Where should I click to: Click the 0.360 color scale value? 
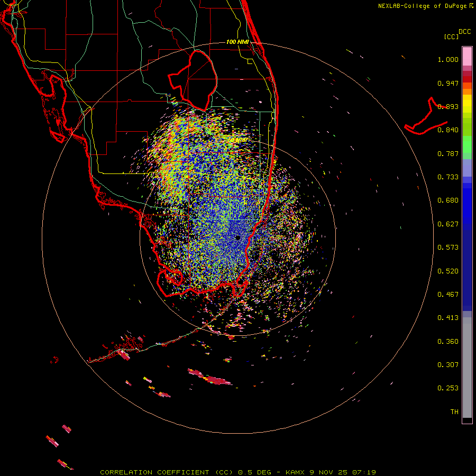click(448, 342)
